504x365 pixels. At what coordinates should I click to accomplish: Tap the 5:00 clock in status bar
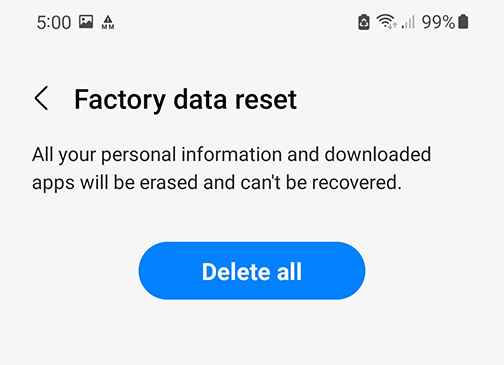click(x=54, y=23)
